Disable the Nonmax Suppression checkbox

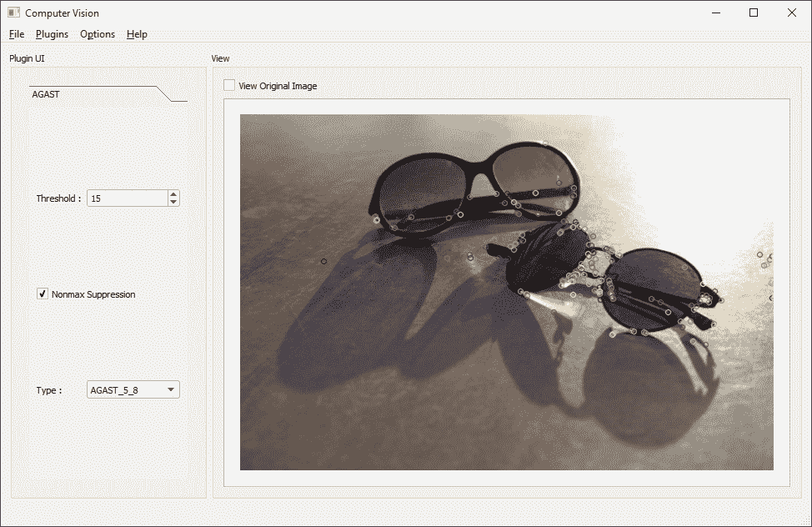[43, 294]
